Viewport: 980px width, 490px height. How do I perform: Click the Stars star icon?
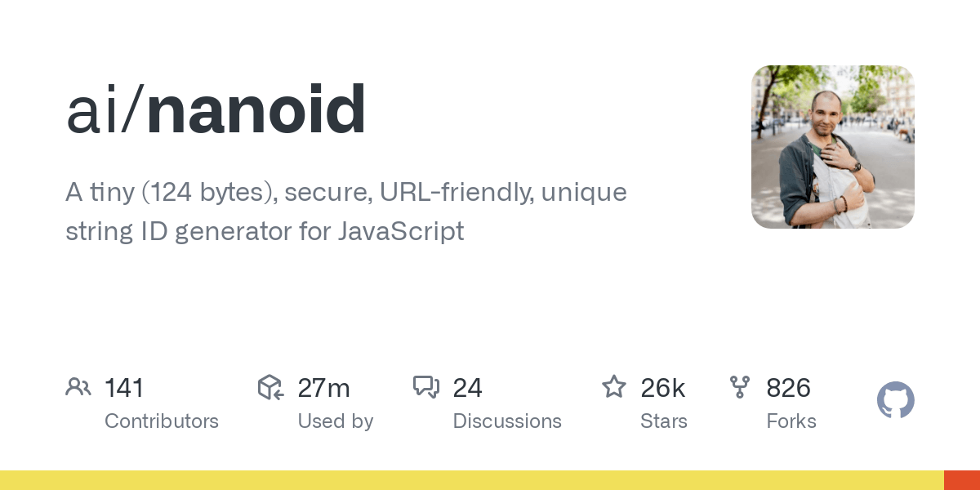coord(614,386)
